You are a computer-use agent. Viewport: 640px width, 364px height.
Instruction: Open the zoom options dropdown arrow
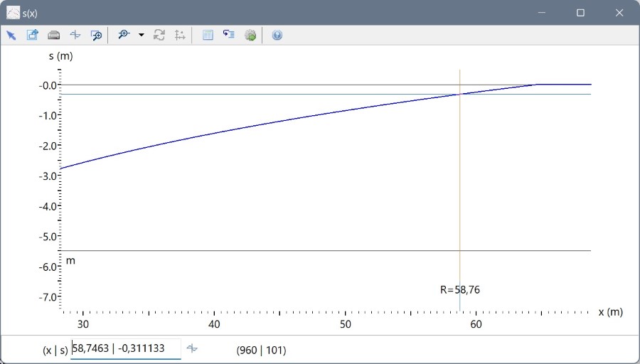pyautogui.click(x=141, y=35)
